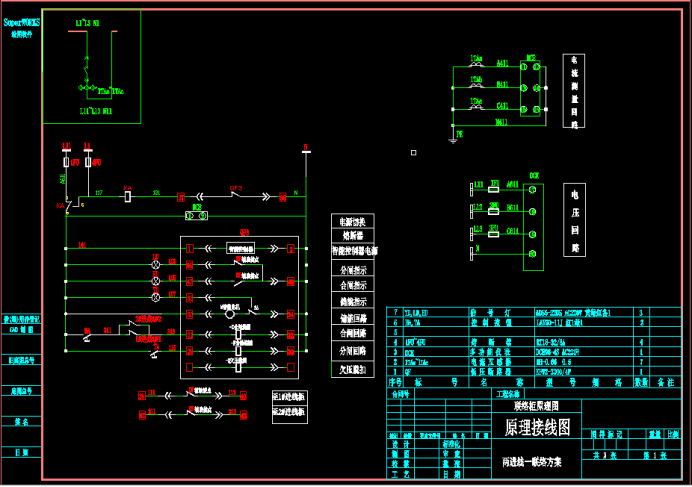Select the indicator lamp on line 103
Viewport: 692px width, 487px height.
(155, 265)
